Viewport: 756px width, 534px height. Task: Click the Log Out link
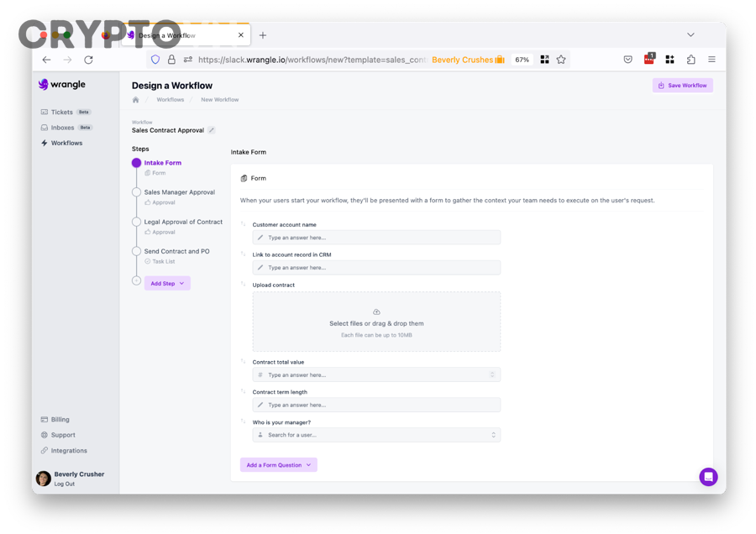pos(64,484)
